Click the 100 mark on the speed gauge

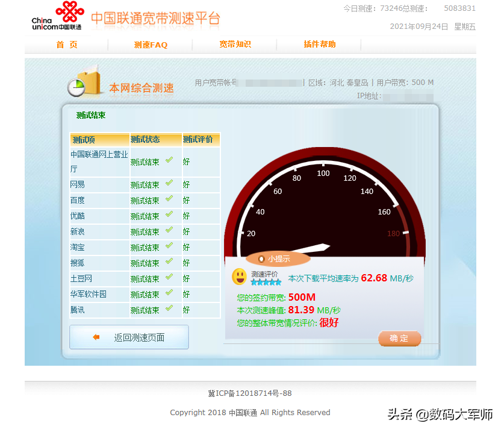coord(323,174)
